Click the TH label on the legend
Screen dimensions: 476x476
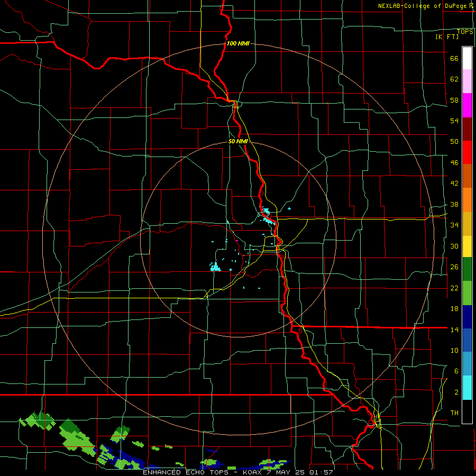tap(454, 413)
